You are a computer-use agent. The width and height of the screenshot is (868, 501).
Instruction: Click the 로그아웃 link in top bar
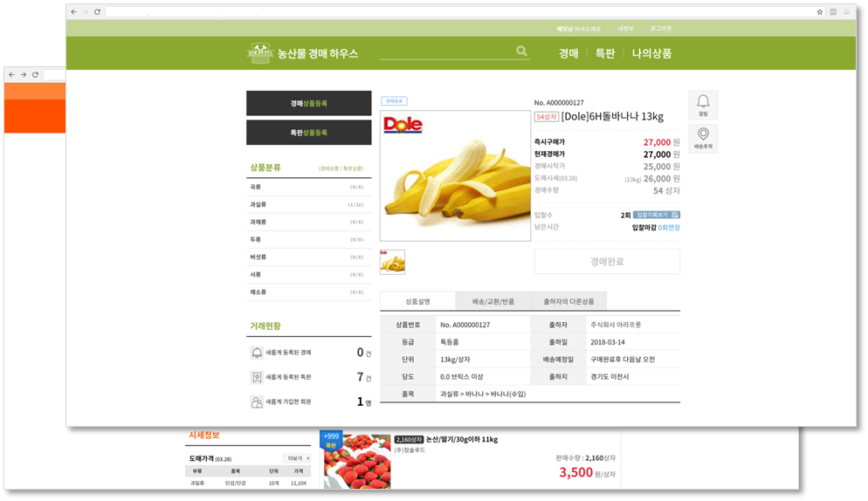(x=661, y=28)
